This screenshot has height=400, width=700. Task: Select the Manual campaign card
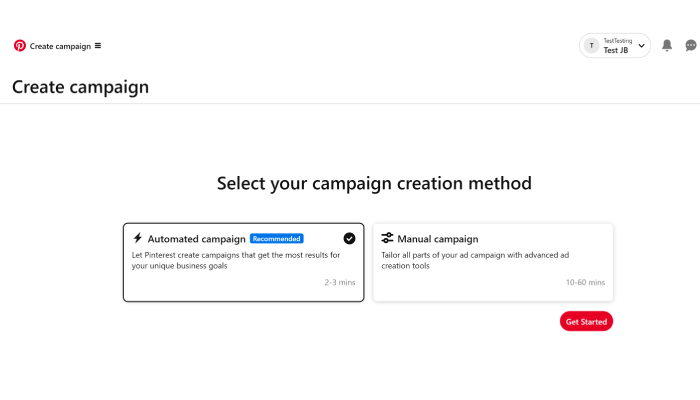[x=493, y=262]
